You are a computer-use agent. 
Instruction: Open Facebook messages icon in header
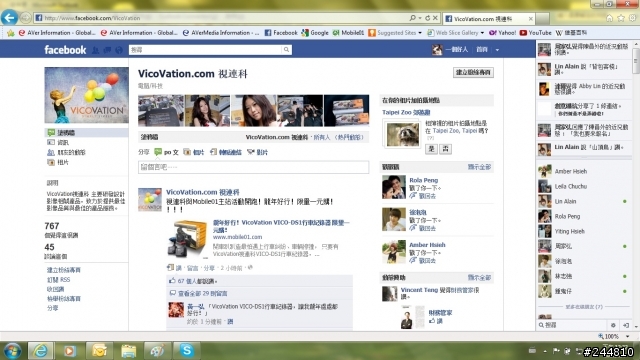click(x=107, y=50)
